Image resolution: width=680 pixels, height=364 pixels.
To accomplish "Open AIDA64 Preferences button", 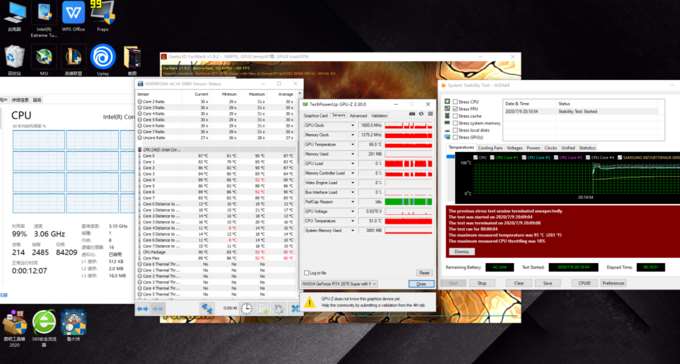I will pos(613,283).
